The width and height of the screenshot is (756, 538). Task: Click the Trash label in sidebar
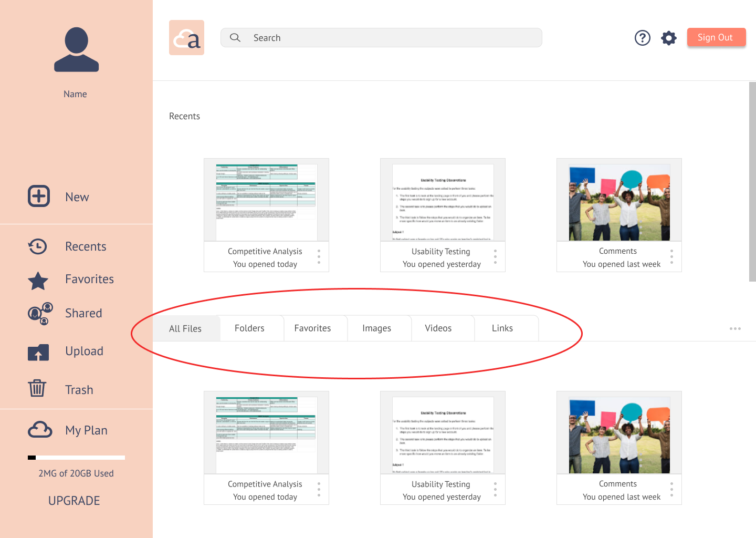(79, 390)
